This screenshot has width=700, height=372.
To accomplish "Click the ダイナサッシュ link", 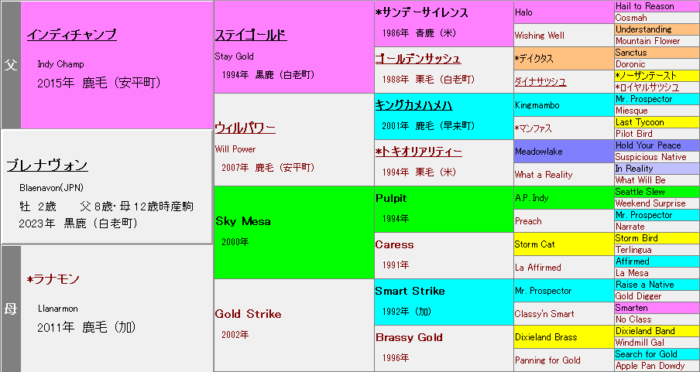I will coord(540,82).
